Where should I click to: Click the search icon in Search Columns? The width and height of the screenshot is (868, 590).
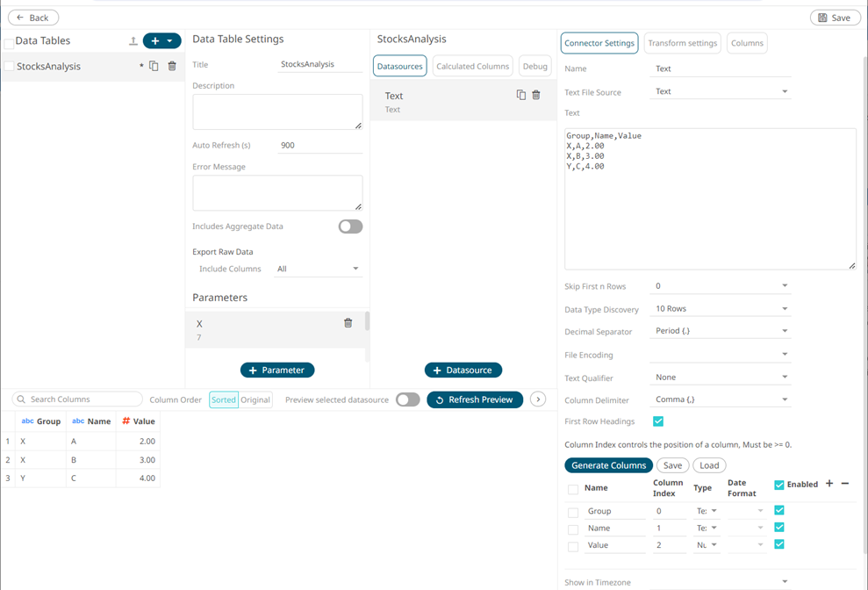click(21, 399)
